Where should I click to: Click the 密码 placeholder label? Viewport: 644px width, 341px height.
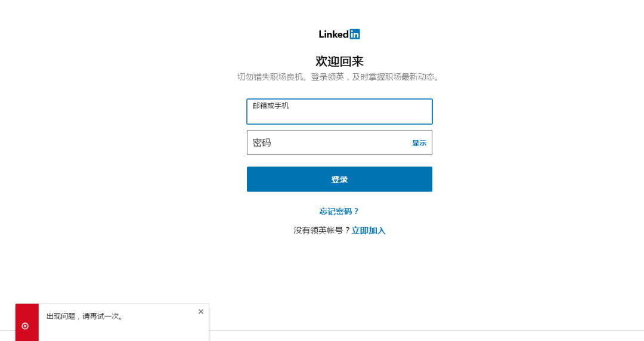262,143
